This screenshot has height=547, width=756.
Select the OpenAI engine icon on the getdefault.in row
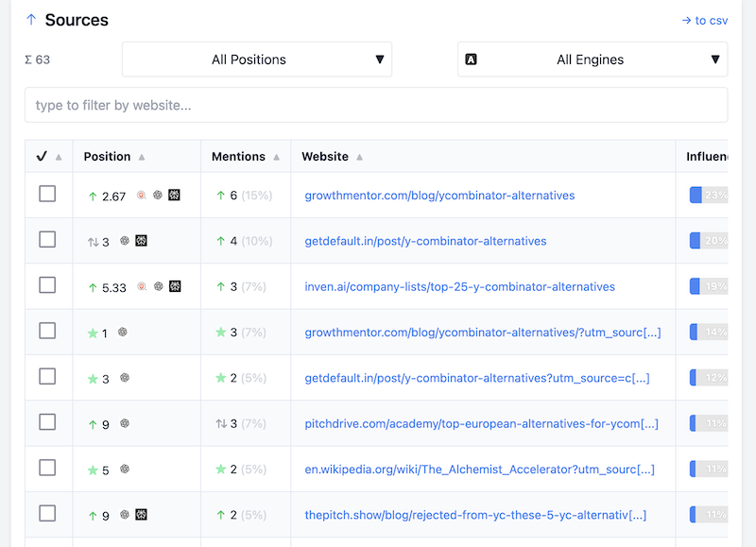(x=125, y=241)
